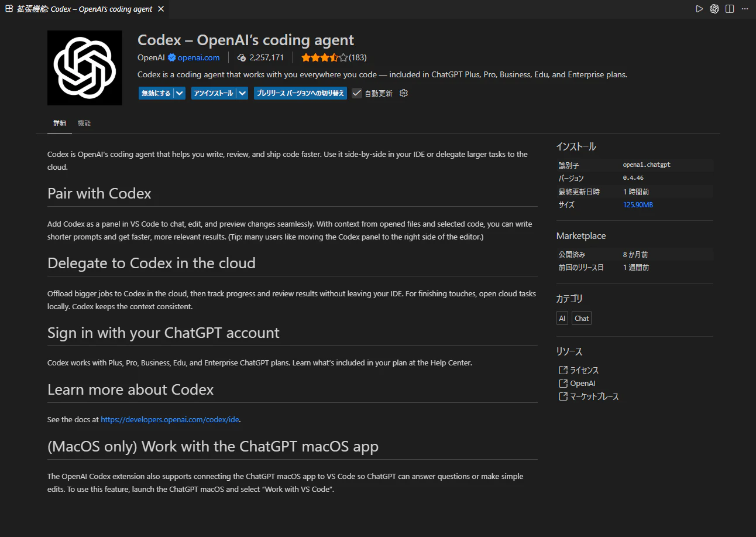The height and width of the screenshot is (537, 756).
Task: Open the gear manage icon beside 自動更新
Action: point(403,93)
